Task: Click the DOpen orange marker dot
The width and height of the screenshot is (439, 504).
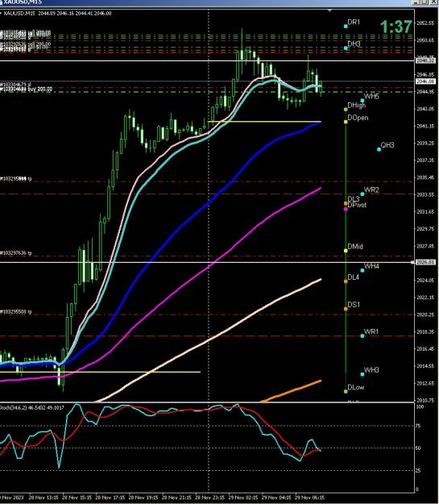Action: pos(346,122)
